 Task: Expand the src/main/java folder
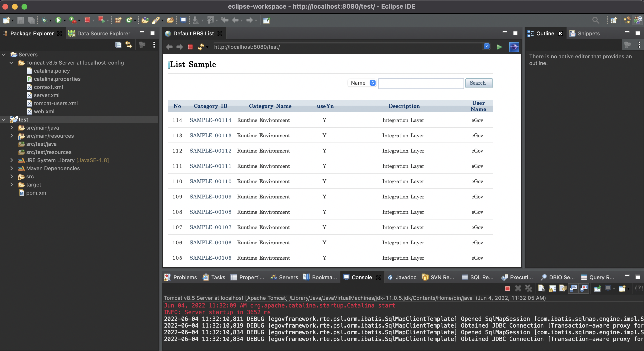pos(11,128)
